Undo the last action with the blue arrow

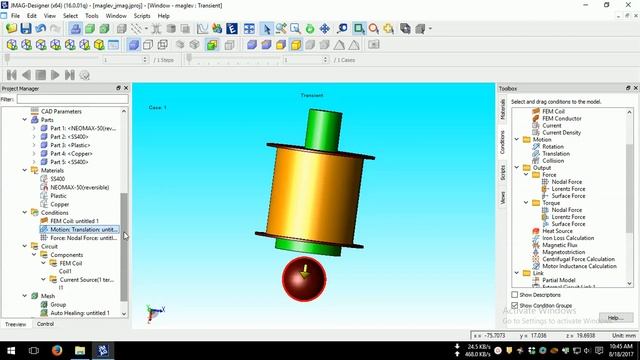click(x=40, y=29)
